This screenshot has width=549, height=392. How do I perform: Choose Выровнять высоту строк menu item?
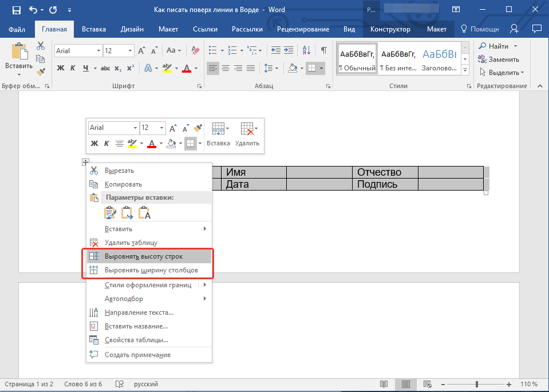coord(144,256)
